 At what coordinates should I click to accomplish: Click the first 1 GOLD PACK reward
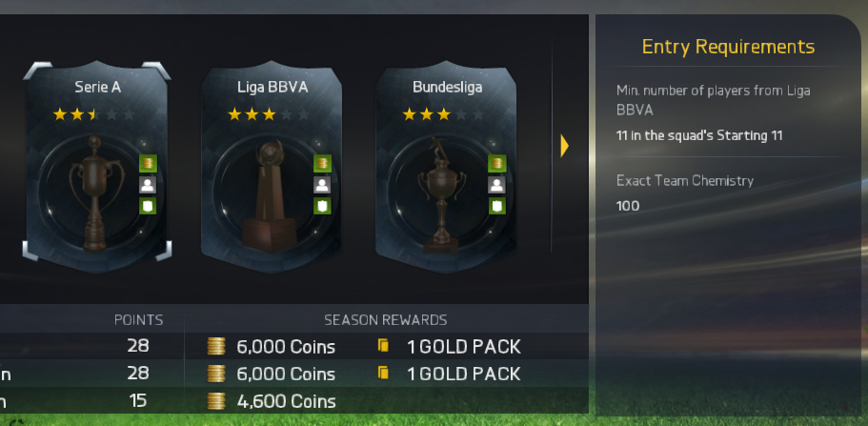click(449, 347)
